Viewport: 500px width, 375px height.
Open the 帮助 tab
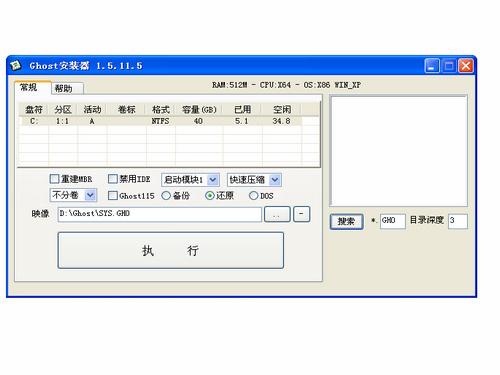point(67,89)
